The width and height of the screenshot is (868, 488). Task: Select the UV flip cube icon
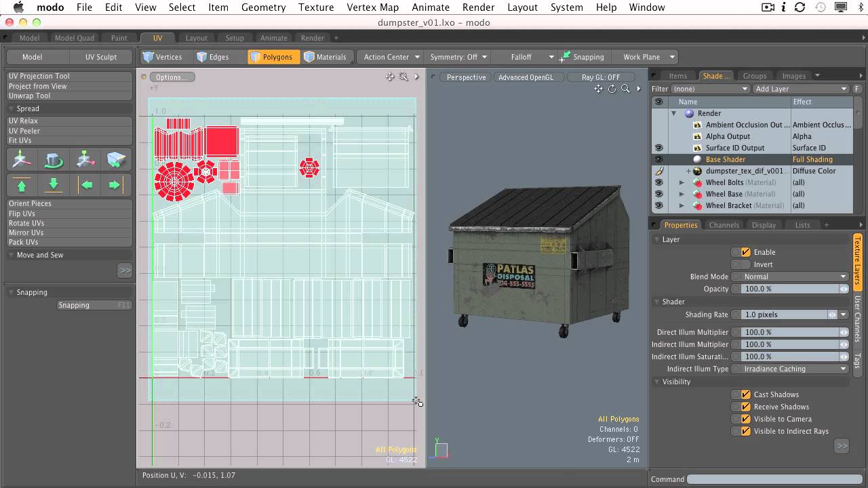[x=117, y=160]
